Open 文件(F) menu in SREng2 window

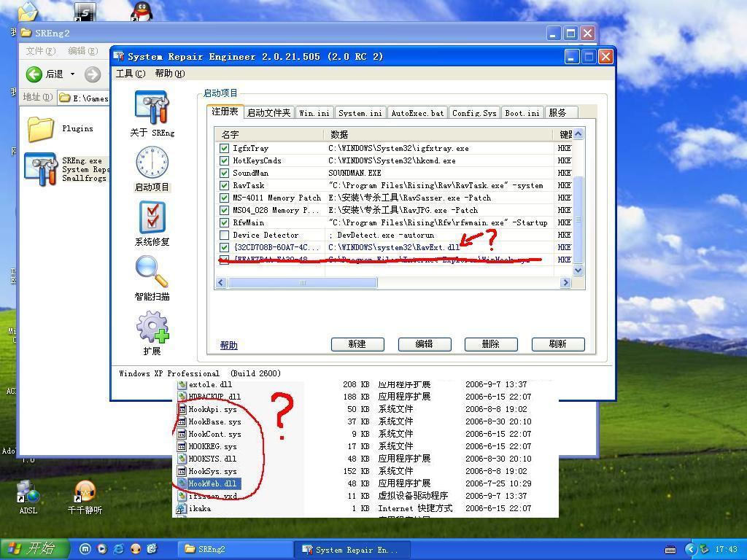[x=41, y=51]
